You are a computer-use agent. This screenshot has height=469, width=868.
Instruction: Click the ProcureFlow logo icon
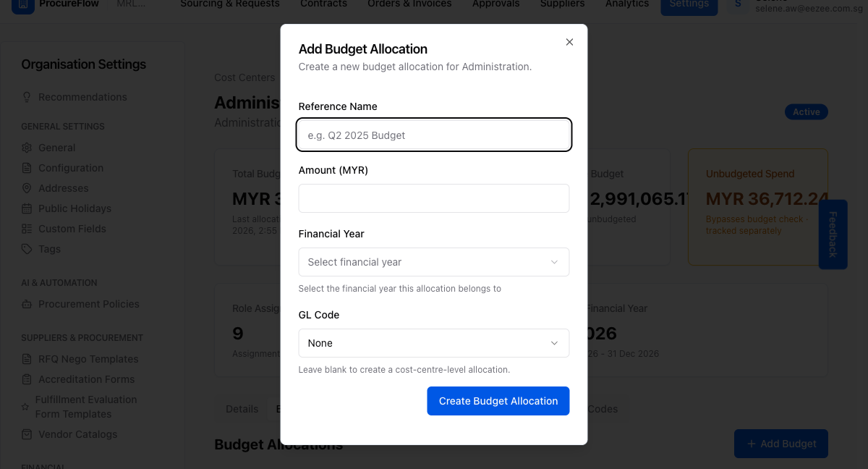tap(22, 4)
